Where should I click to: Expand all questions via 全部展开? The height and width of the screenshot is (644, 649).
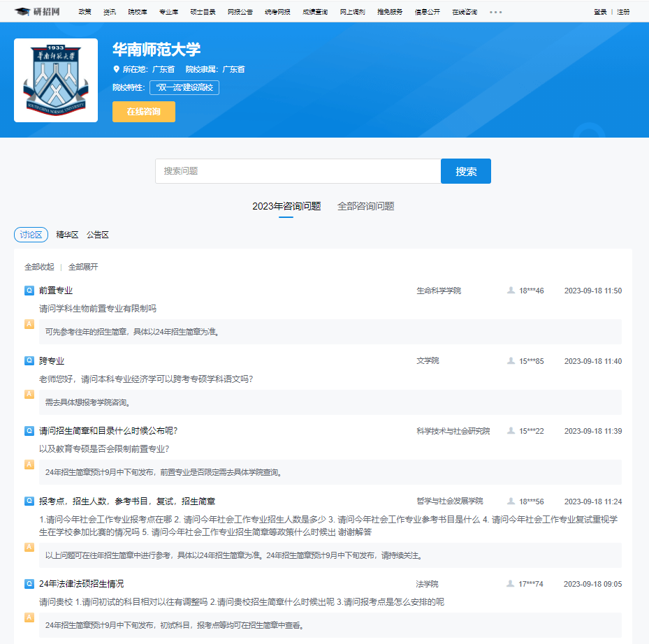84,266
